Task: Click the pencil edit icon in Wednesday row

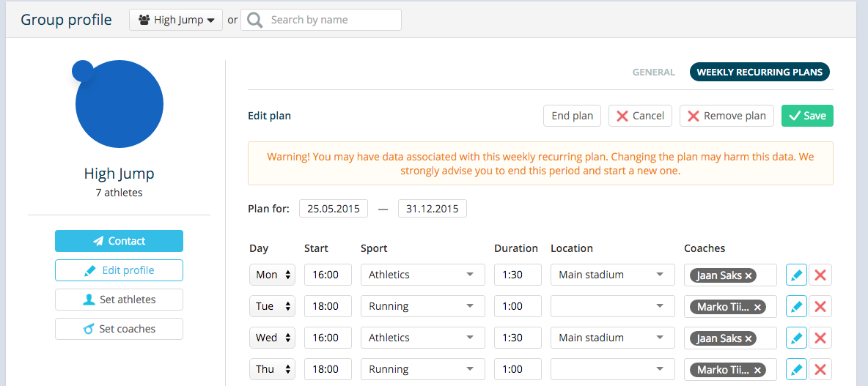Action: click(796, 338)
